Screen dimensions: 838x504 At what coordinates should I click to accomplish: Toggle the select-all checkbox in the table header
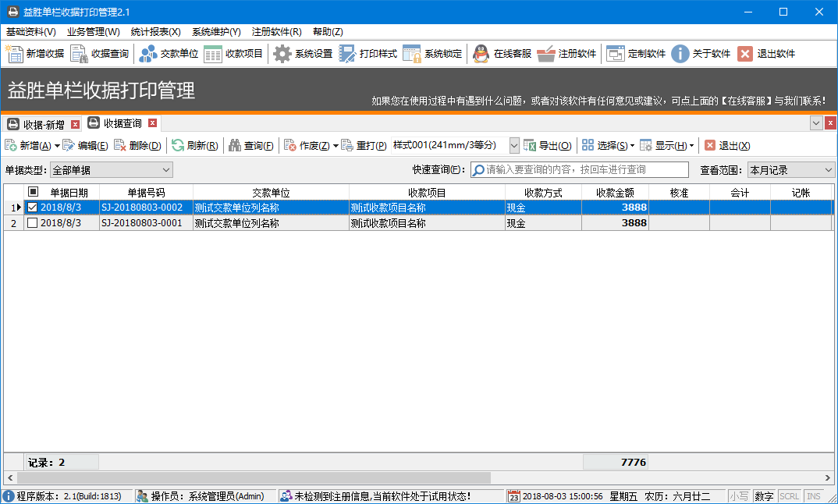pyautogui.click(x=33, y=192)
